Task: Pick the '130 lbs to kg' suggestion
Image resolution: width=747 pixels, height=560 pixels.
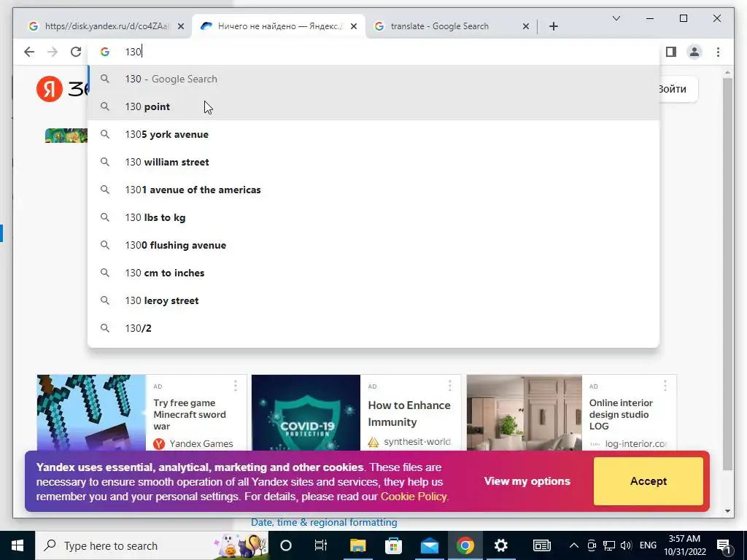Action: [x=373, y=217]
